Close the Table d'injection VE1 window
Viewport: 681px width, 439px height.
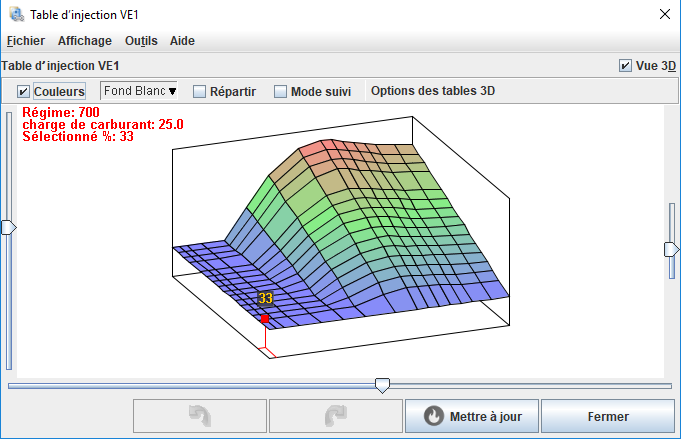coord(664,14)
